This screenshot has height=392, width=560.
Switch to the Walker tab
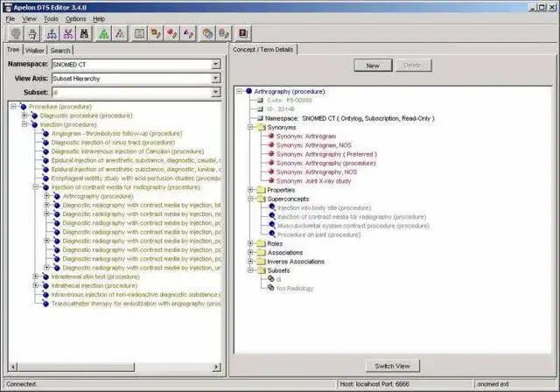pyautogui.click(x=35, y=51)
